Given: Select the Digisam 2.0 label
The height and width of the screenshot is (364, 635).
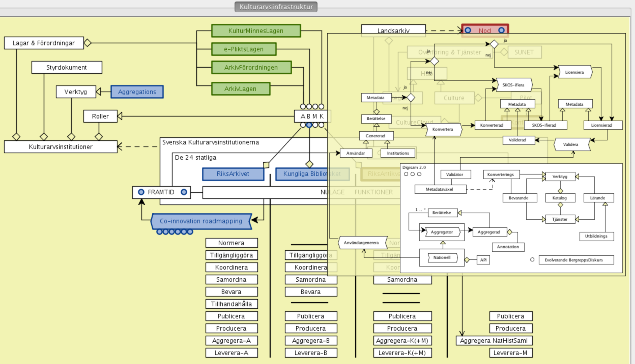Looking at the screenshot, I should (x=414, y=167).
